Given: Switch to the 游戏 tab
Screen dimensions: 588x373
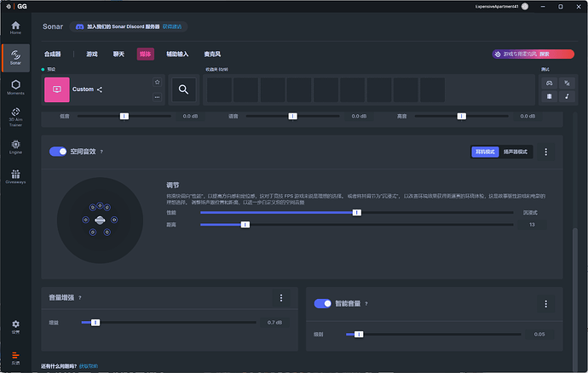Looking at the screenshot, I should [x=91, y=54].
